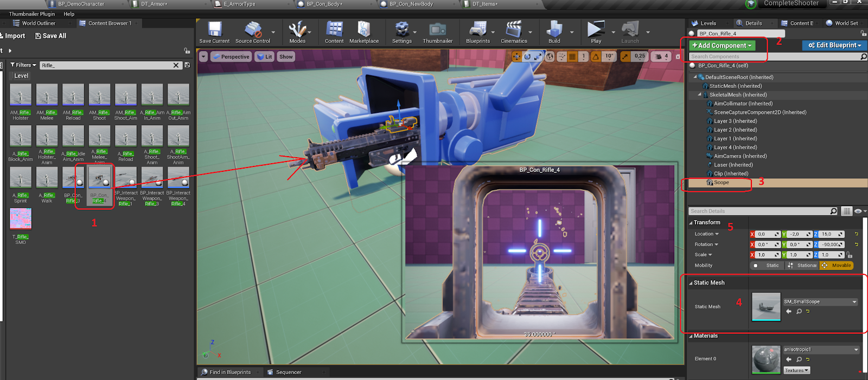Use selected asset arrow for Static Mesh
The image size is (868, 380).
click(x=789, y=311)
